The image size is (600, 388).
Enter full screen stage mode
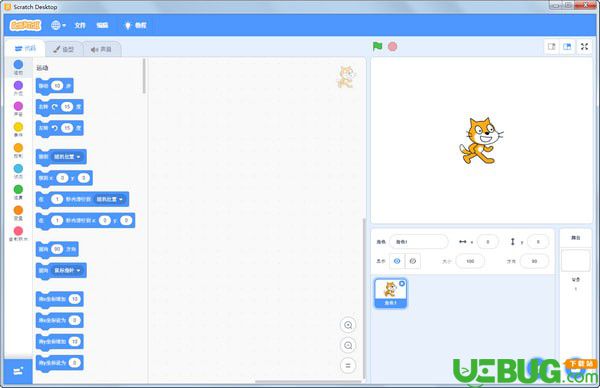tap(584, 47)
